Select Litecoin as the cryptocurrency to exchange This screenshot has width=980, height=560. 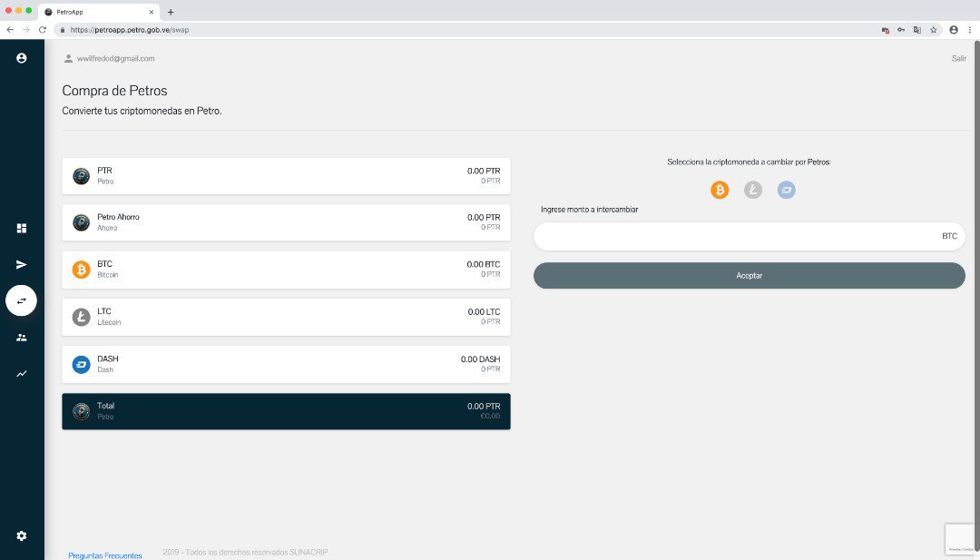(753, 190)
